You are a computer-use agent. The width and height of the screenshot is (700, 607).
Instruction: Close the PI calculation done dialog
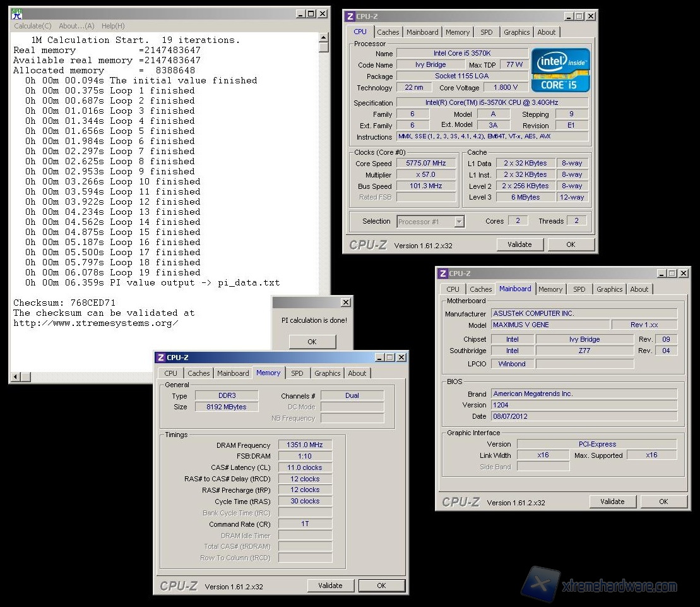tap(345, 303)
